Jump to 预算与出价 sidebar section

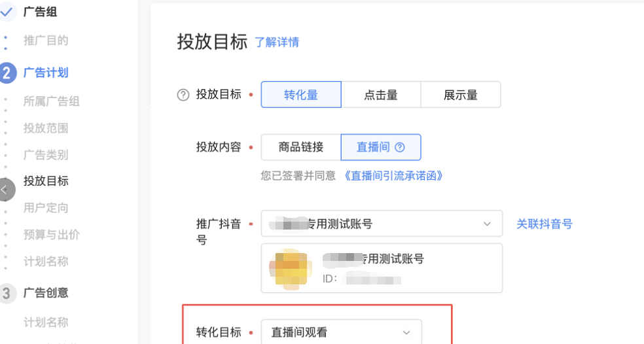(x=51, y=235)
